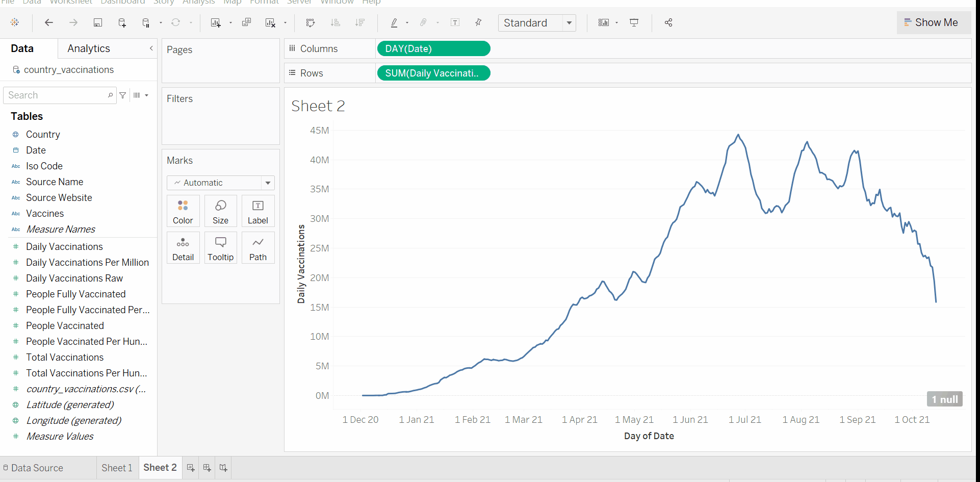The width and height of the screenshot is (980, 482).
Task: Open the Color card in Marks
Action: [x=183, y=211]
